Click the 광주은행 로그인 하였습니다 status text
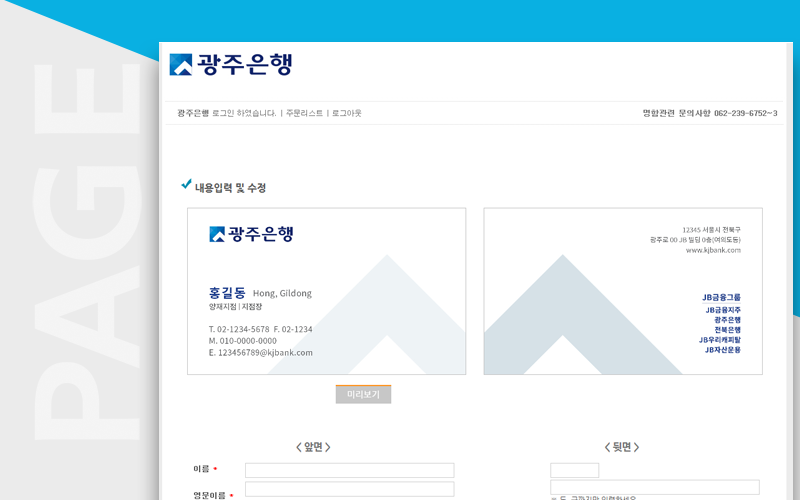800x500 pixels. [x=227, y=113]
